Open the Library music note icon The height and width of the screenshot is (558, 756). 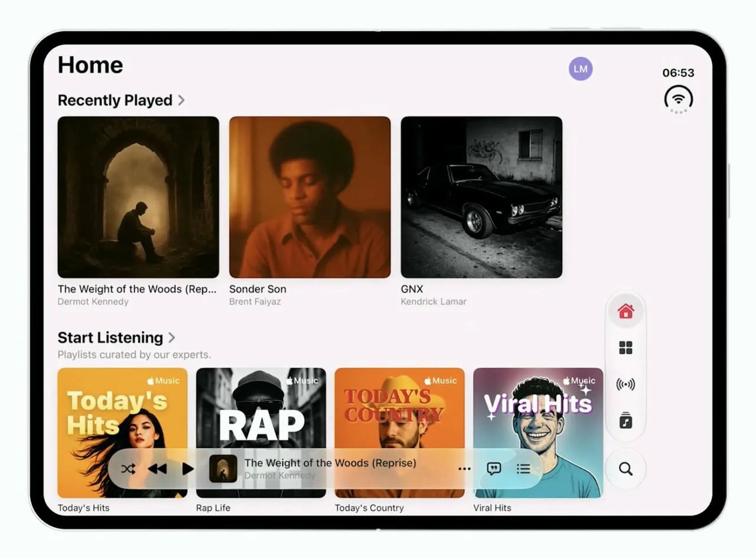(x=625, y=421)
